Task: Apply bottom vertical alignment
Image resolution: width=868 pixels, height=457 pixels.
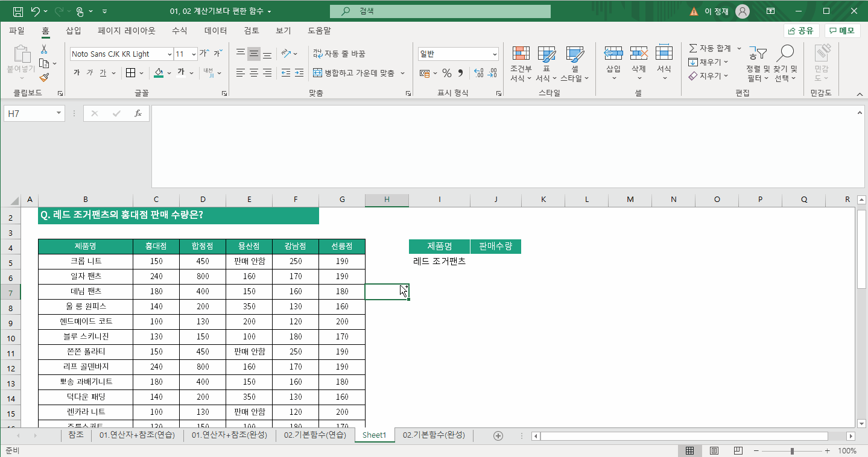Action: coord(267,54)
